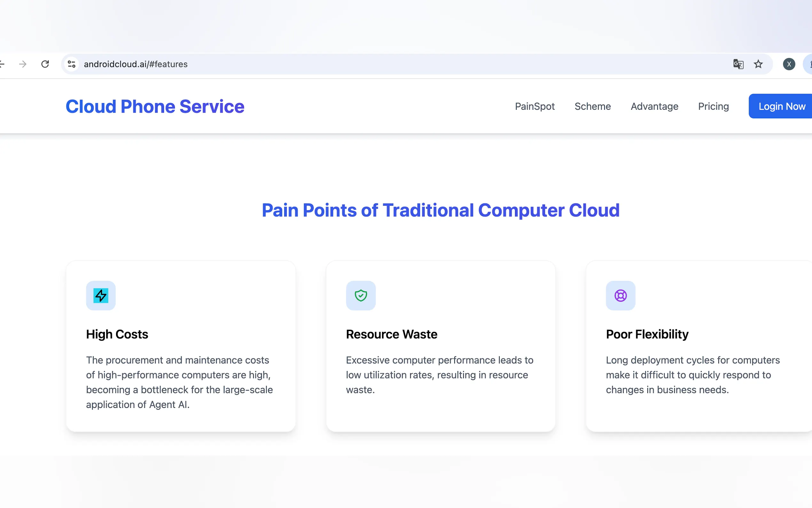This screenshot has height=508, width=812.
Task: Click the Resource Waste card title
Action: point(391,334)
